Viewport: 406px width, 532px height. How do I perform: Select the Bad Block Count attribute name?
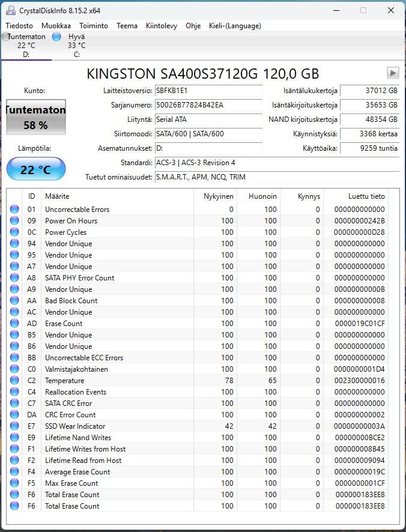[x=71, y=301]
